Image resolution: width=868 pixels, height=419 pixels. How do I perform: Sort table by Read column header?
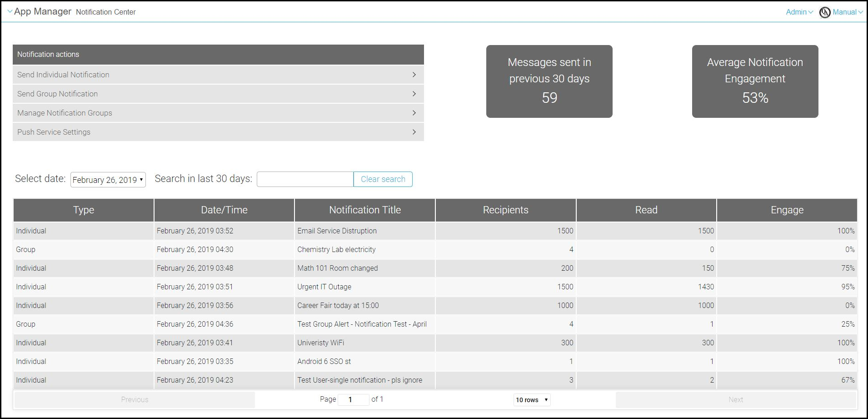coord(646,210)
